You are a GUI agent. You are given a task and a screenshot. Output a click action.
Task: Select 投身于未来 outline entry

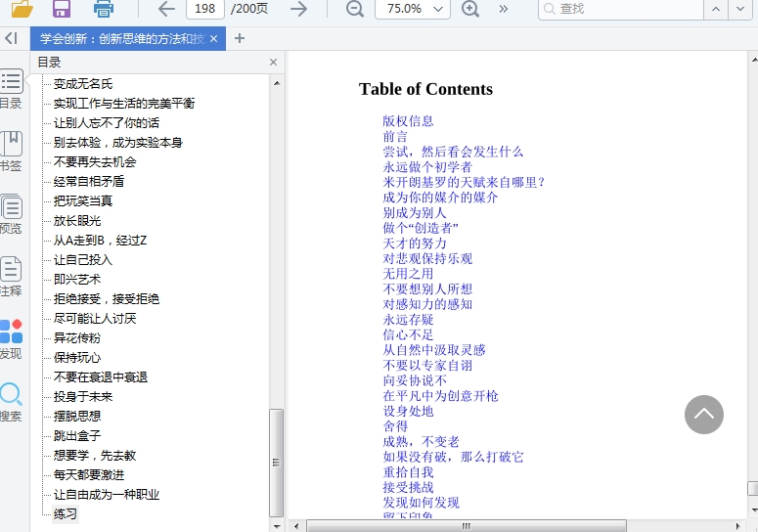click(83, 397)
